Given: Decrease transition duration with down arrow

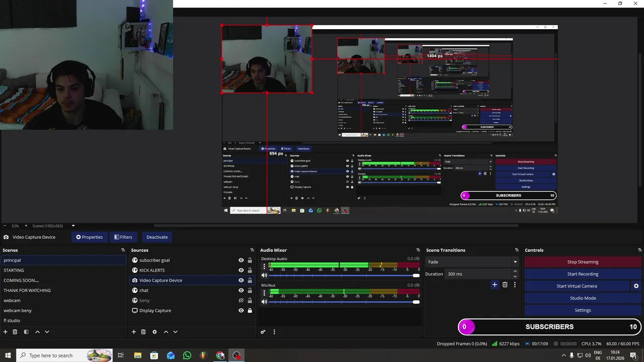Looking at the screenshot, I should click(x=515, y=277).
